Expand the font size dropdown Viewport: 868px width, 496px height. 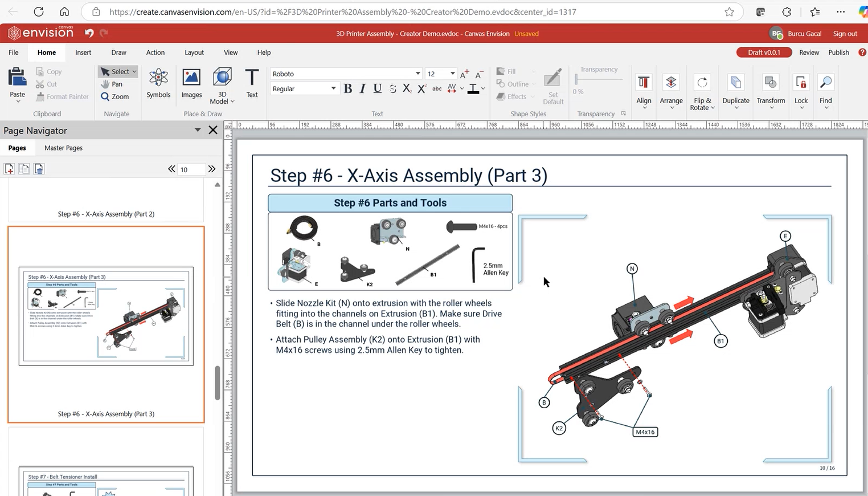(452, 74)
